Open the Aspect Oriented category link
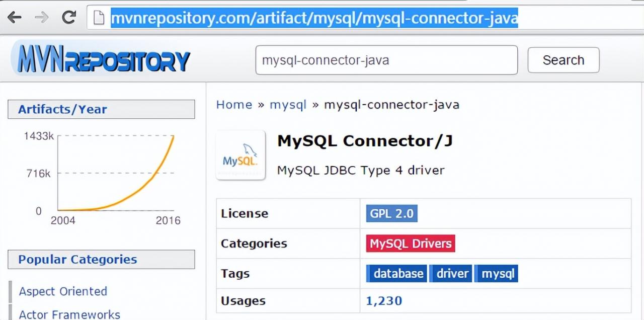Image resolution: width=644 pixels, height=320 pixels. pyautogui.click(x=63, y=291)
